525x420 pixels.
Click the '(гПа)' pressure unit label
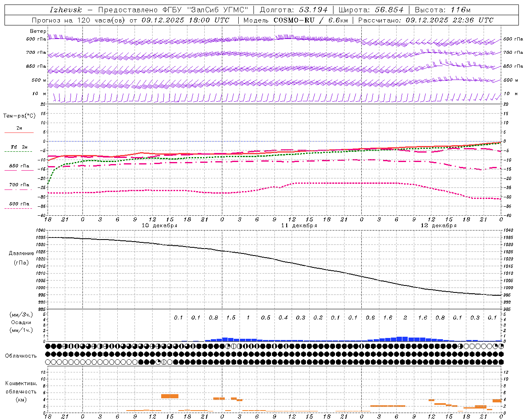click(21, 263)
